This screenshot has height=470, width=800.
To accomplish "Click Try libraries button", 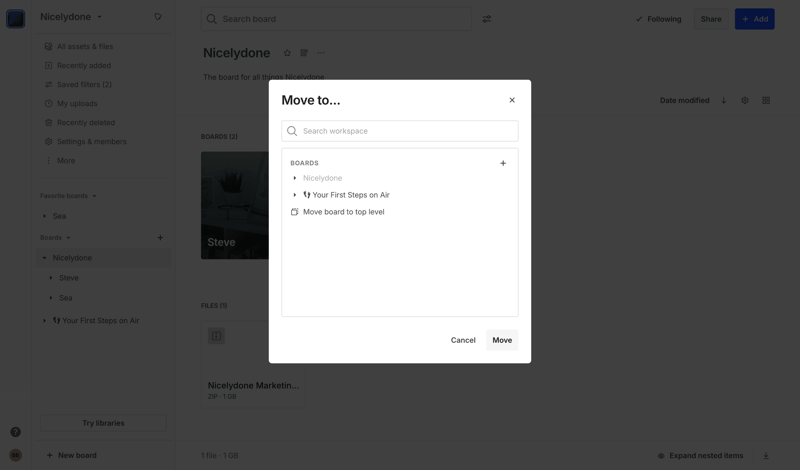I will pos(103,423).
